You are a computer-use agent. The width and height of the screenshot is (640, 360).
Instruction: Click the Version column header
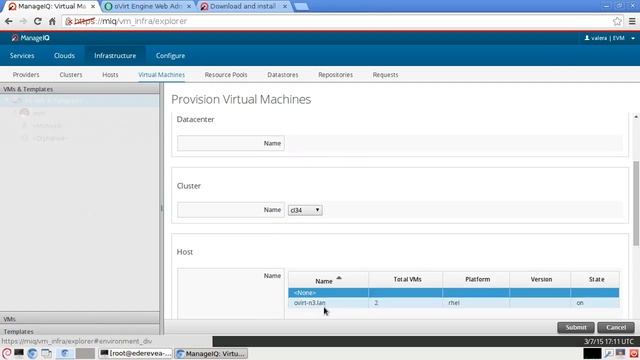click(x=541, y=280)
